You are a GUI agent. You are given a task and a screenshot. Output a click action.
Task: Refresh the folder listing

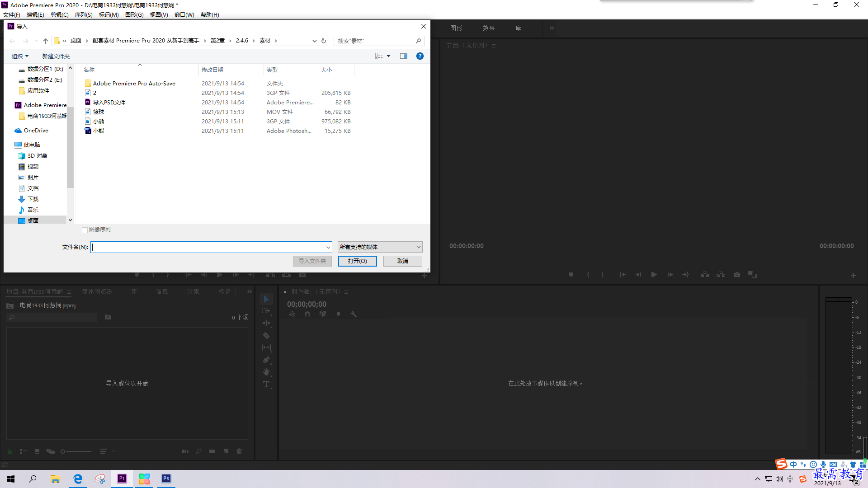(x=324, y=41)
